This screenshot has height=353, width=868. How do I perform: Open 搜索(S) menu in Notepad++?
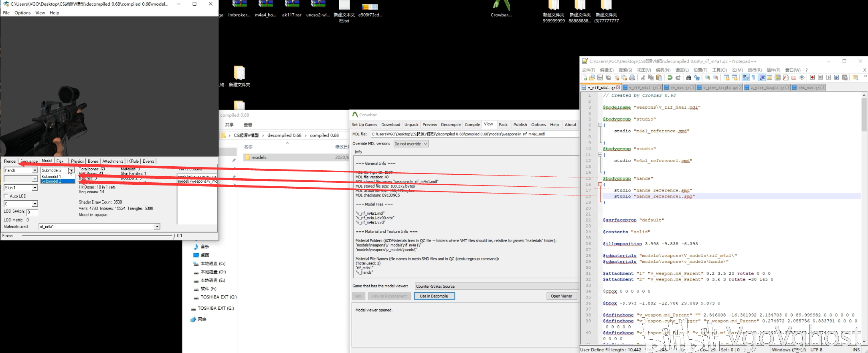tap(625, 70)
